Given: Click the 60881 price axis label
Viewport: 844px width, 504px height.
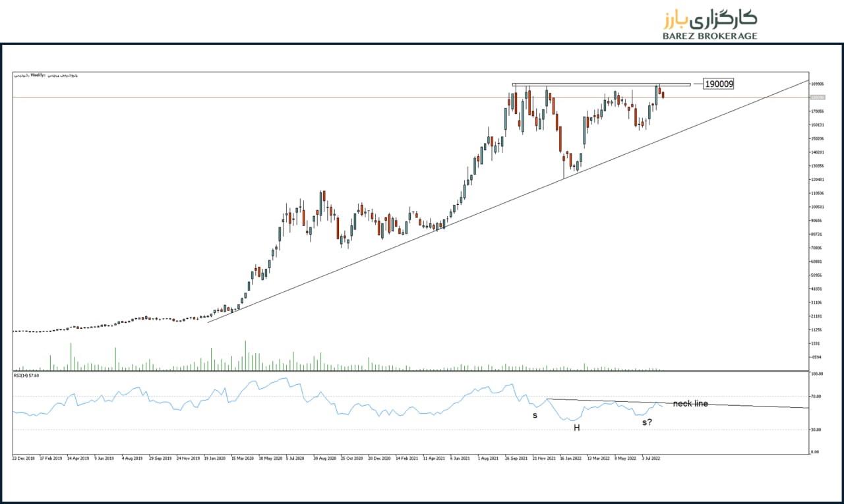Looking at the screenshot, I should click(x=816, y=262).
